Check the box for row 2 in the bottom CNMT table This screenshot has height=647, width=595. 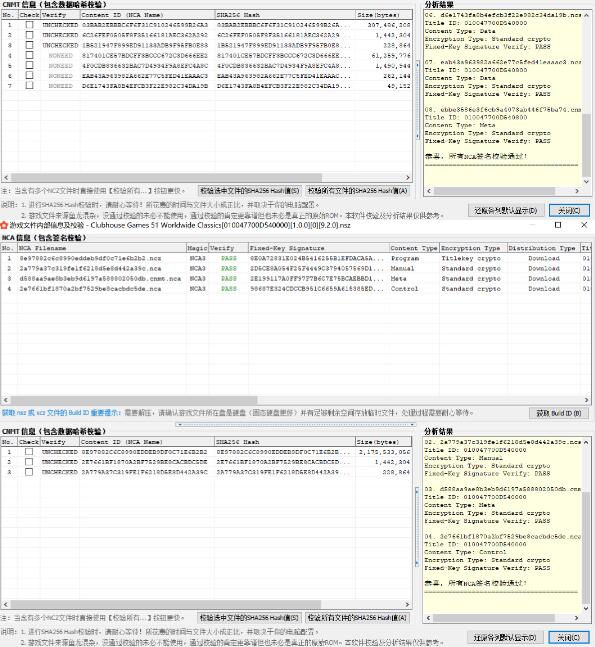coord(29,462)
